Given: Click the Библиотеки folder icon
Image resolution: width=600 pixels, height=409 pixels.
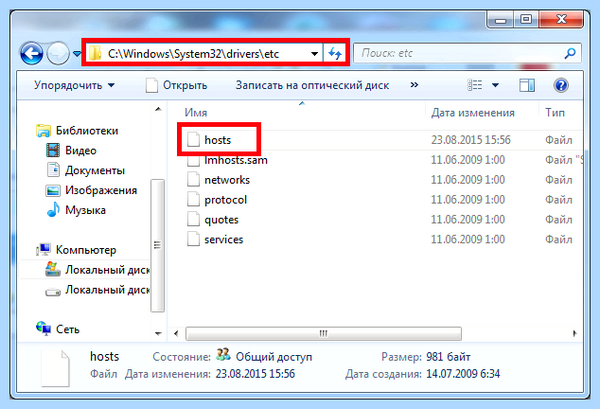Looking at the screenshot, I should pos(43,130).
